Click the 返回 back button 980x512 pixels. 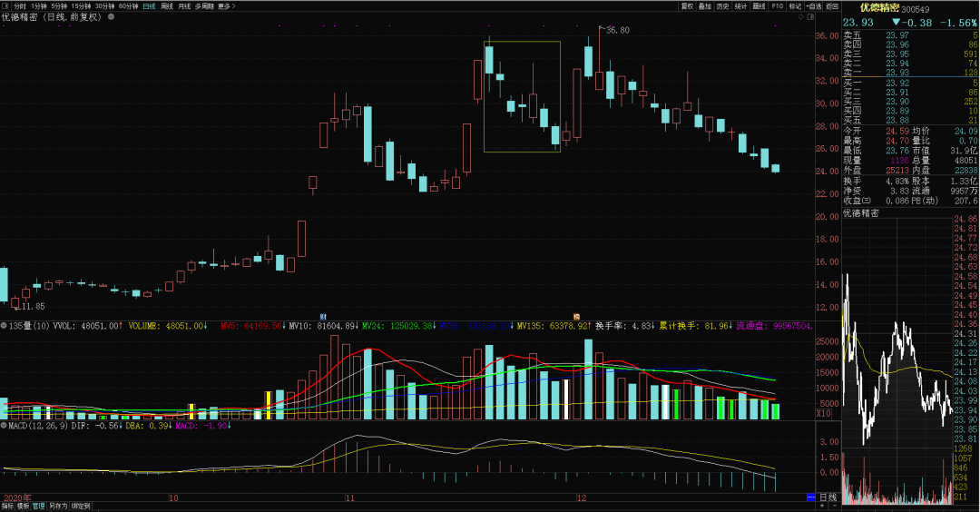click(832, 6)
